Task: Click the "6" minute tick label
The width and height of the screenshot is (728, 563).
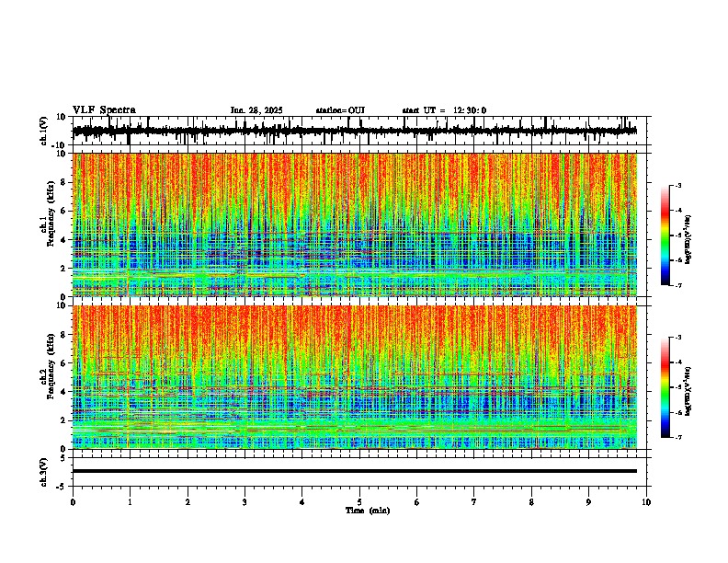Action: [x=416, y=502]
